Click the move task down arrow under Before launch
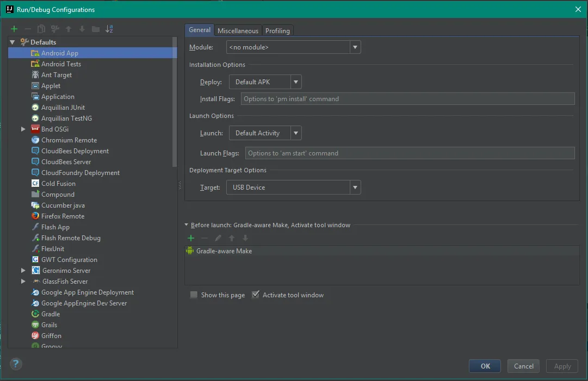 click(245, 238)
